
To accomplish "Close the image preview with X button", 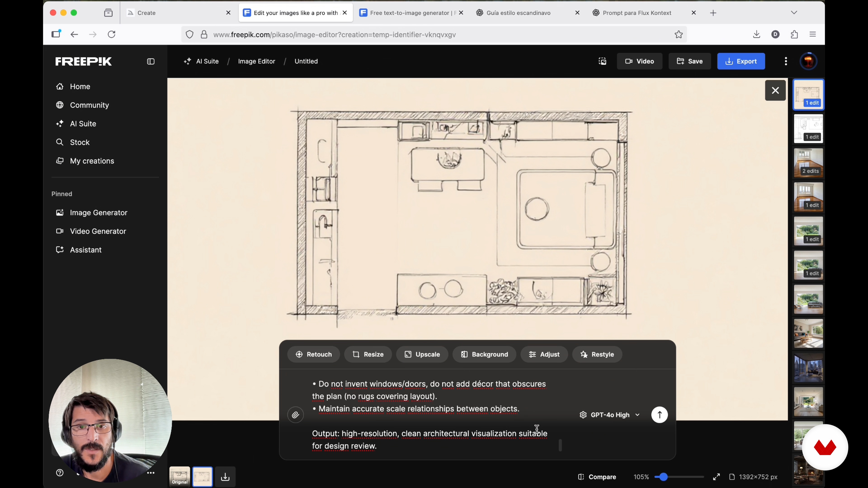I will tap(775, 90).
